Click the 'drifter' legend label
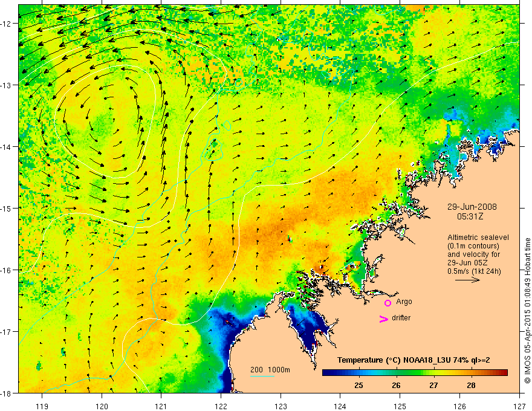This screenshot has height=411, width=532. pyautogui.click(x=401, y=318)
